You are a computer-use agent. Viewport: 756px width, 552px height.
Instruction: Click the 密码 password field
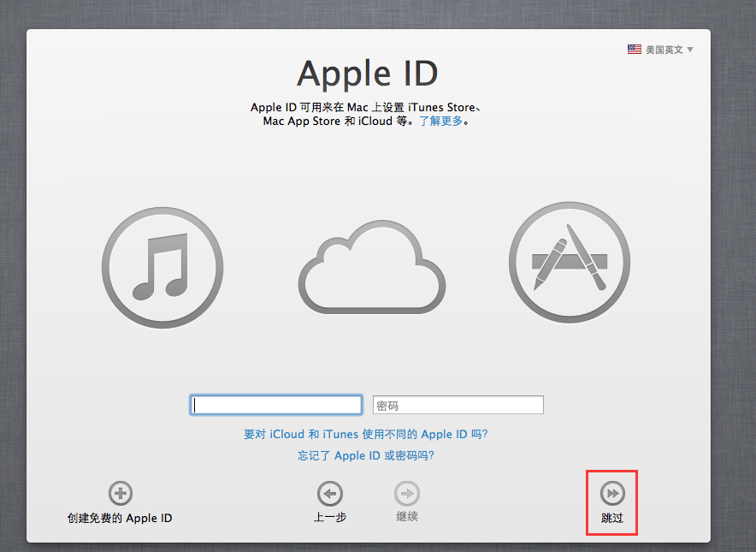click(x=458, y=405)
